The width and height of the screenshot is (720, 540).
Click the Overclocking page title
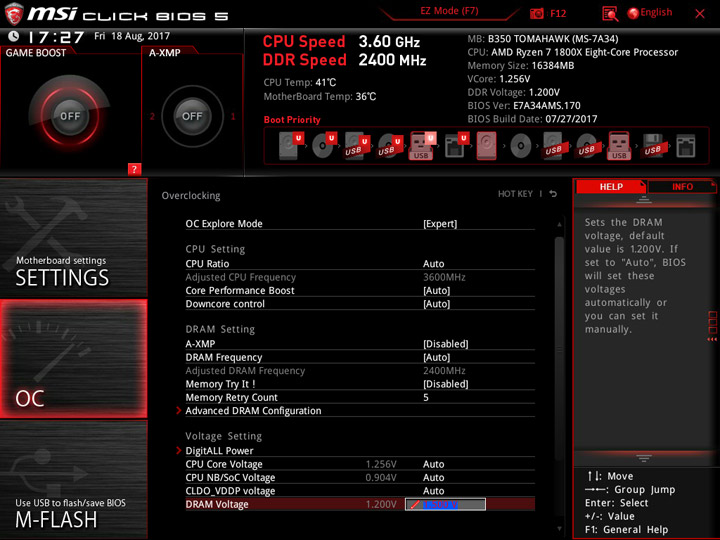pos(191,195)
